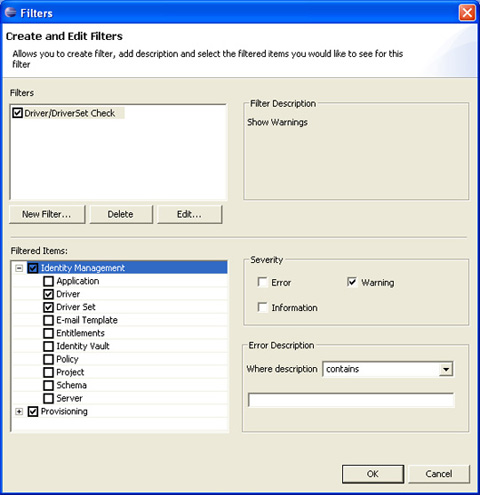Toggle the Driver/DriverSet Check filter checkbox
This screenshot has height=495, width=480.
[17, 113]
